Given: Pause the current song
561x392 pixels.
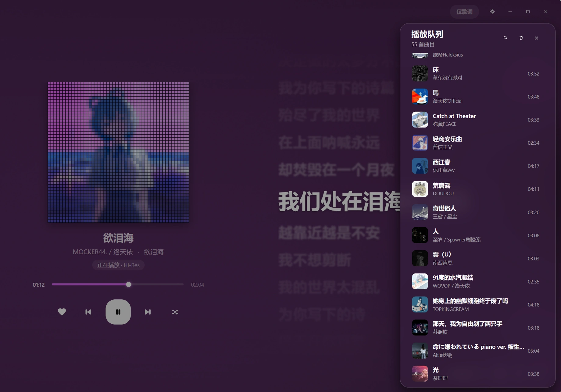Looking at the screenshot, I should pos(118,312).
